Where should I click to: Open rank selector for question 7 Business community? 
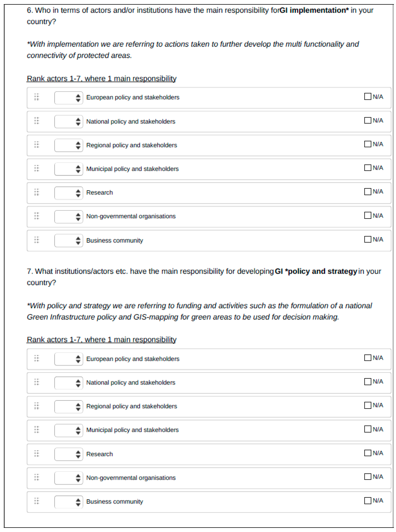pyautogui.click(x=69, y=502)
